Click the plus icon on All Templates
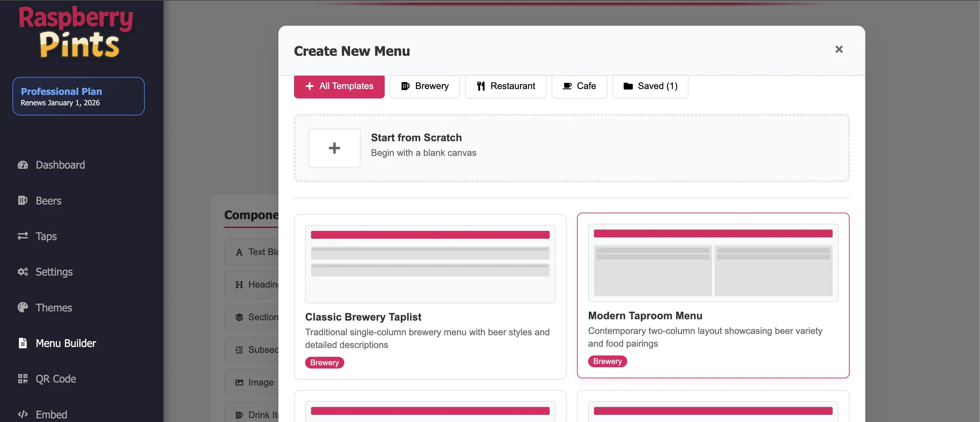Viewport: 980px width, 422px height. tap(310, 86)
